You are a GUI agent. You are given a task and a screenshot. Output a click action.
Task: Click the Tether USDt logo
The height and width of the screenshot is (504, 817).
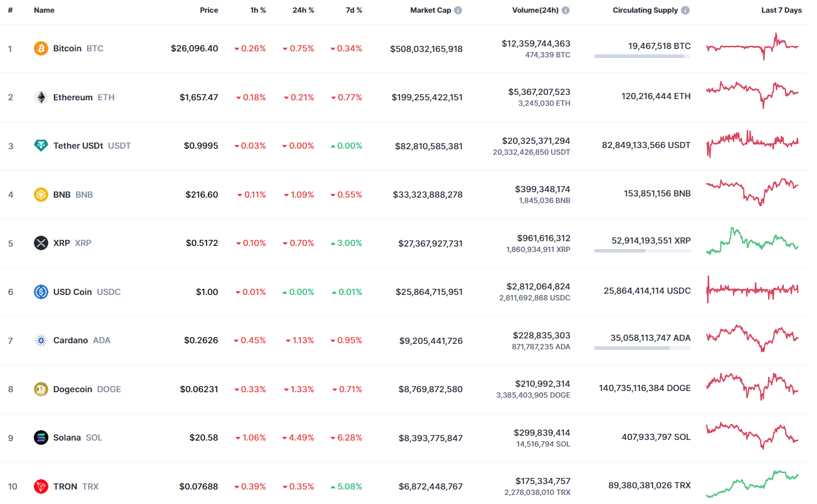(x=40, y=146)
